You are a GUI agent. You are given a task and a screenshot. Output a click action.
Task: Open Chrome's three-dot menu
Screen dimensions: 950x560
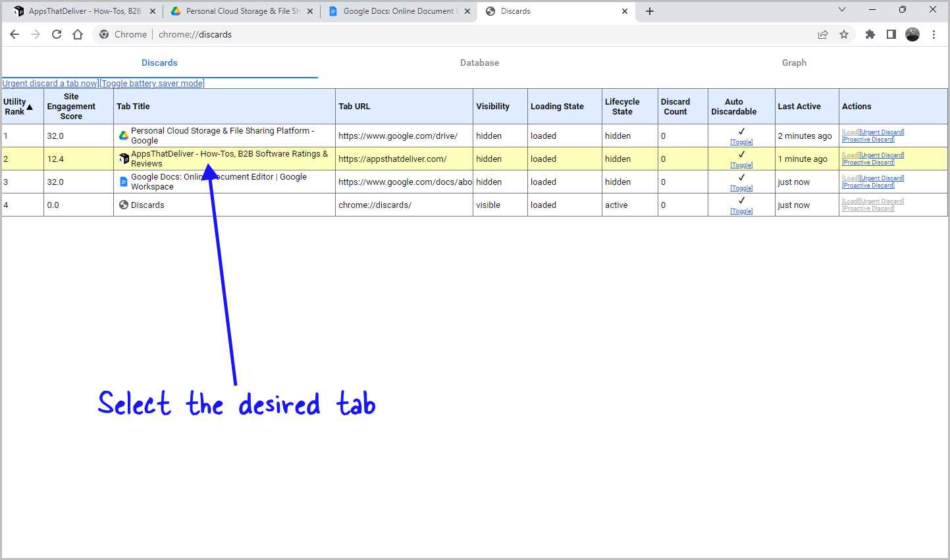coord(934,34)
